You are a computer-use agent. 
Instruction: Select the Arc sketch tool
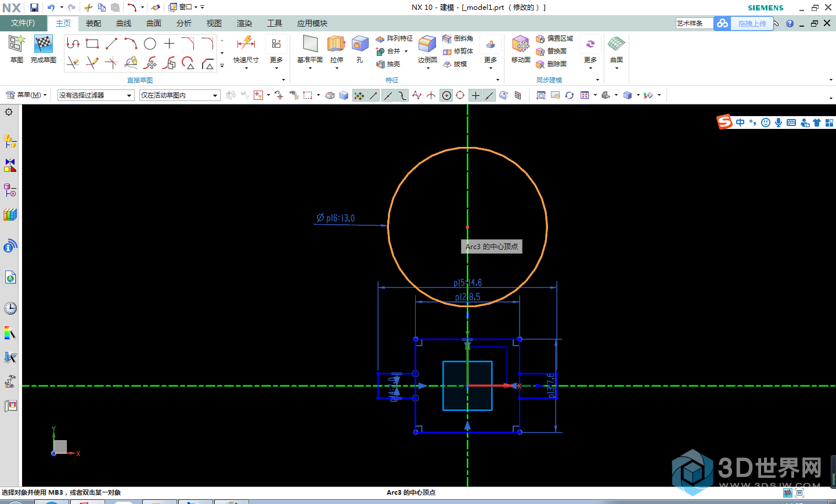point(131,44)
